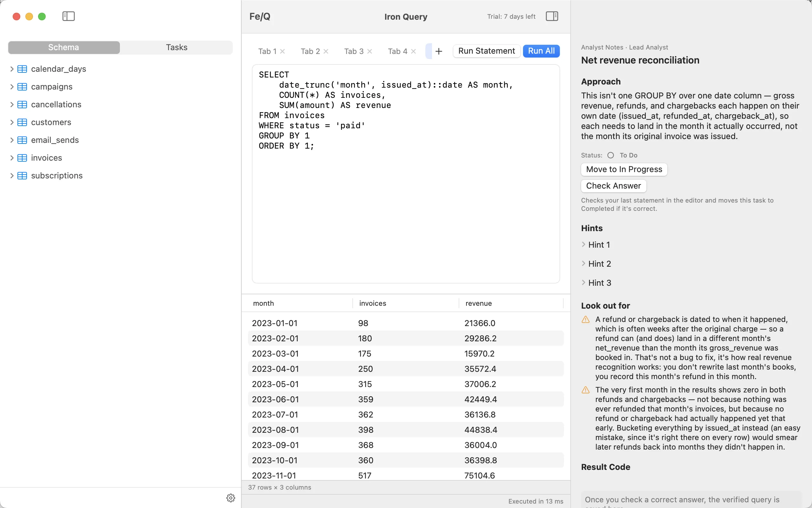
Task: Switch to the Tasks segment
Action: [176, 47]
